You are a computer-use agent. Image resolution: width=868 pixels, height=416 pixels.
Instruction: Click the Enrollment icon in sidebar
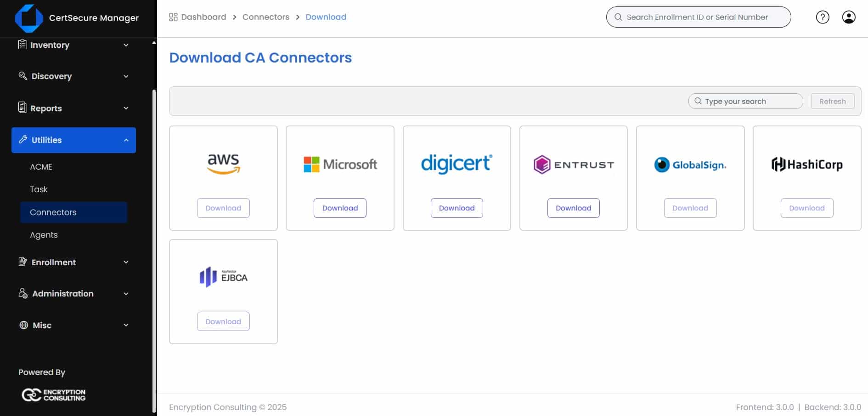(23, 262)
